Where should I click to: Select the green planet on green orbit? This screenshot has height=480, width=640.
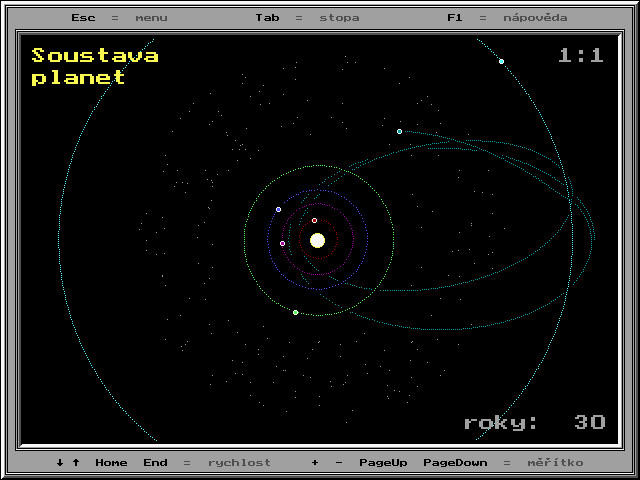pyautogui.click(x=296, y=313)
